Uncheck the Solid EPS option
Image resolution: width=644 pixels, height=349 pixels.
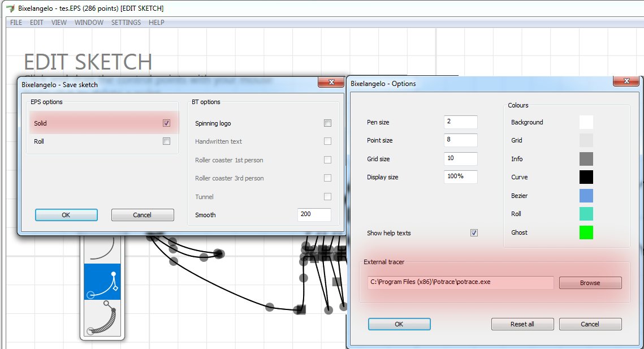[x=166, y=123]
